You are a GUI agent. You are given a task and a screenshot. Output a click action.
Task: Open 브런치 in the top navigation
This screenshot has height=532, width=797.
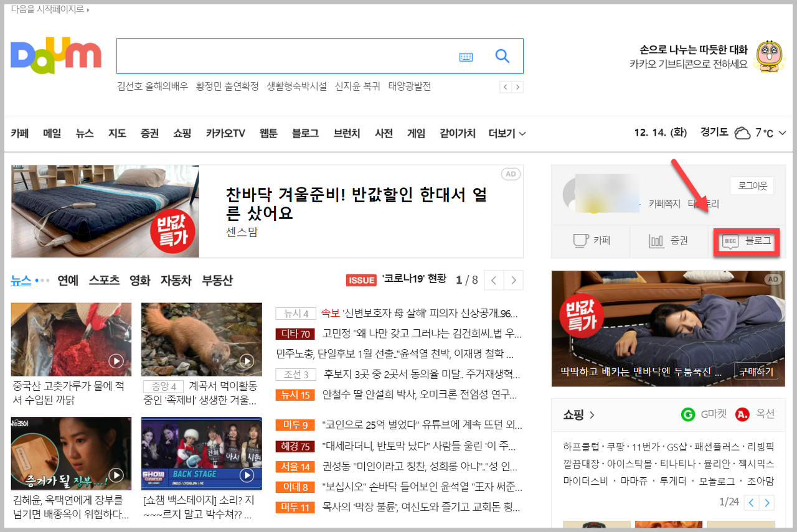[347, 133]
